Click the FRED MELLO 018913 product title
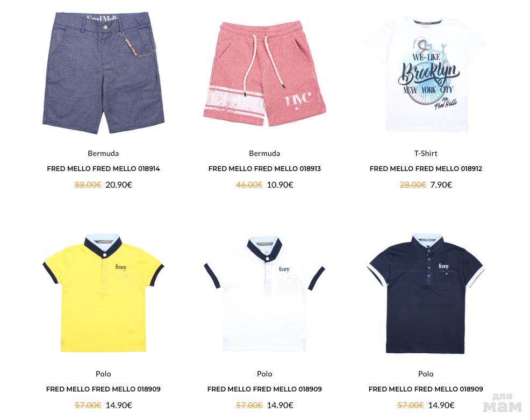Viewport: 530px width, 420px height. pos(264,168)
